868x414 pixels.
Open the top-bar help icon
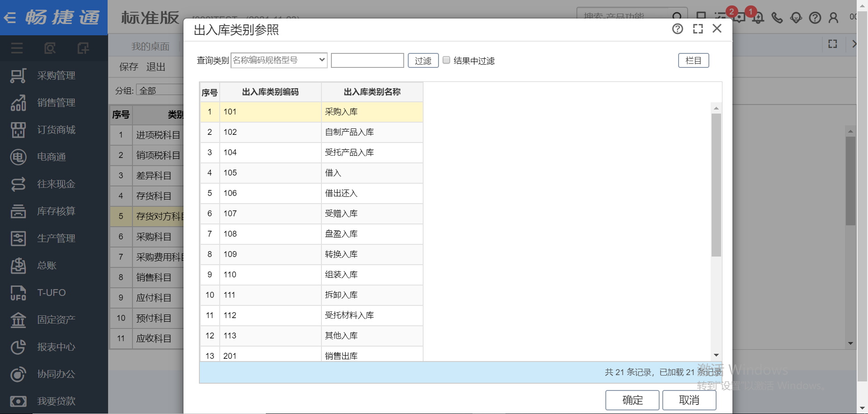815,18
